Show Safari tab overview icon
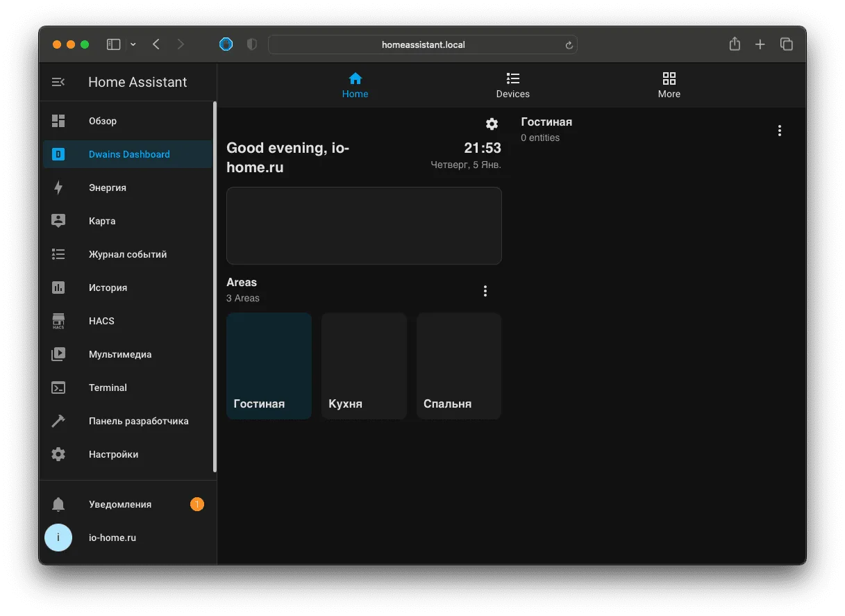Image resolution: width=845 pixels, height=616 pixels. 787,44
